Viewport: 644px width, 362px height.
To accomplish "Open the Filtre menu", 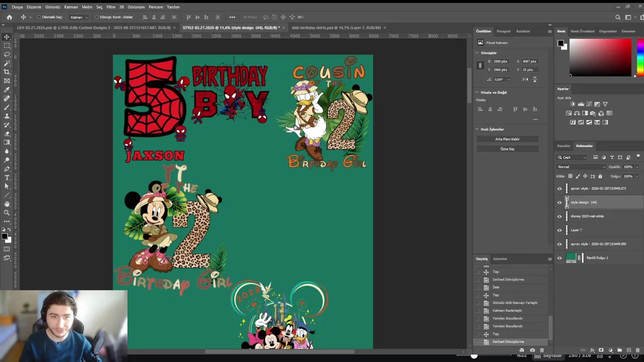I will point(111,7).
